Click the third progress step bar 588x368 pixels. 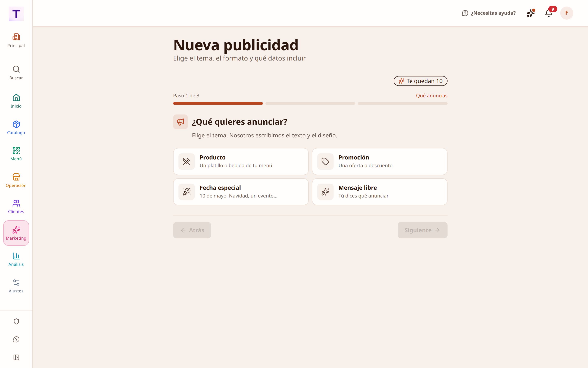click(402, 103)
